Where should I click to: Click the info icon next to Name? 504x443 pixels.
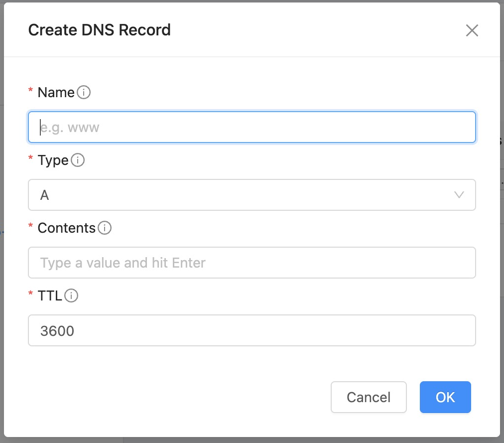coord(84,93)
